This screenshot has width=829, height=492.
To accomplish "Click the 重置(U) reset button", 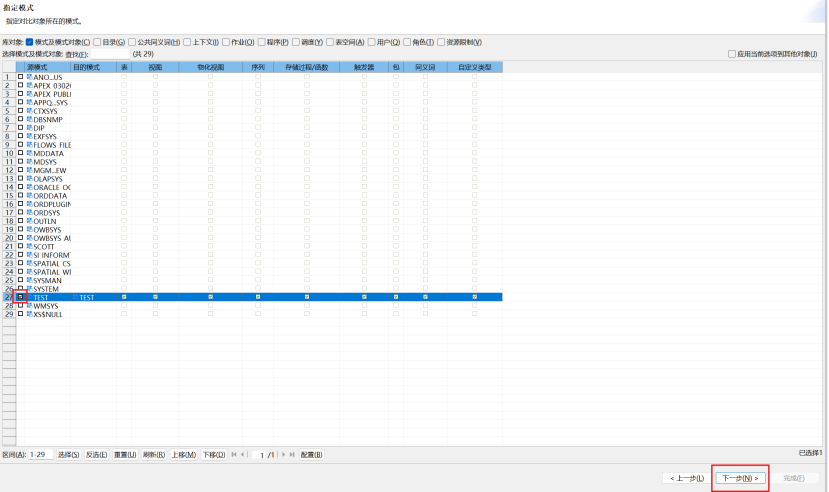I will pyautogui.click(x=125, y=454).
